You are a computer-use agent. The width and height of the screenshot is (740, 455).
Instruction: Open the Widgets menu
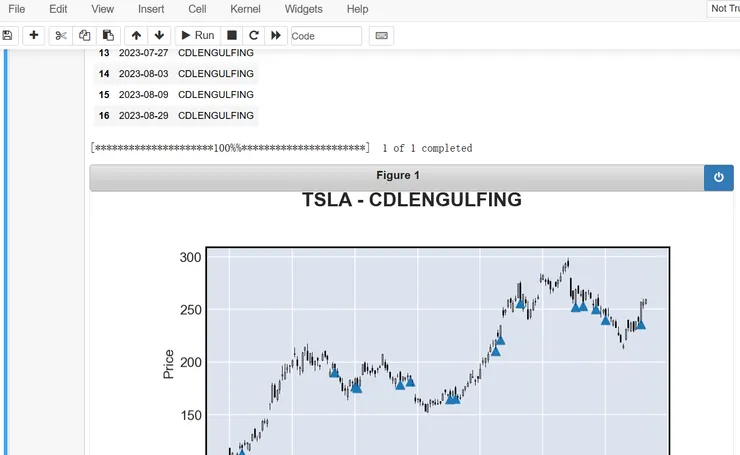[303, 9]
